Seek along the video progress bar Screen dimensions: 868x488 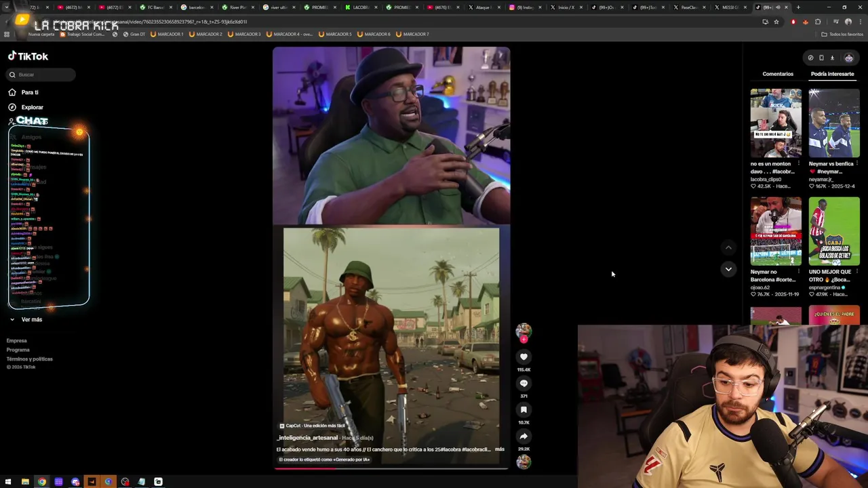click(x=391, y=468)
